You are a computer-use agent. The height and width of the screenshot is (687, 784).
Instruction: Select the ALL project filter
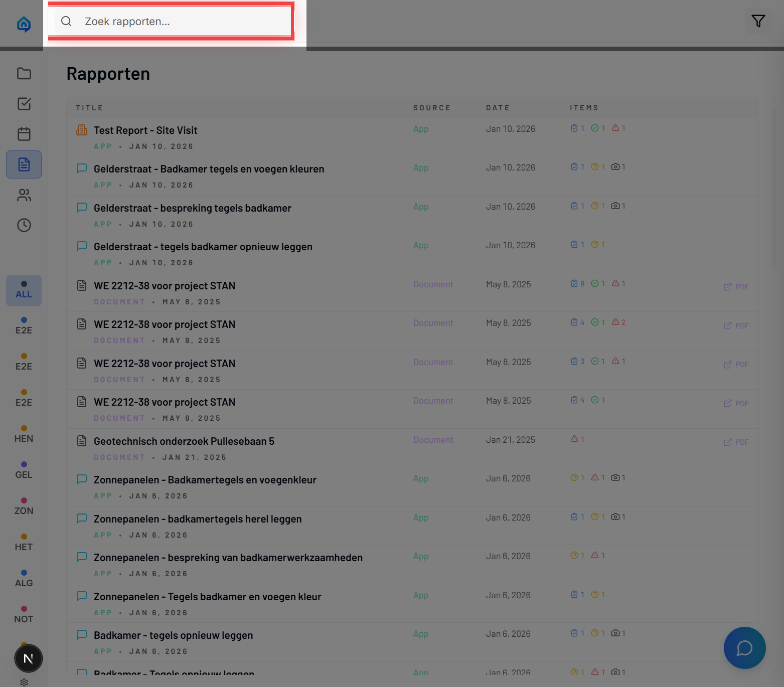point(24,290)
